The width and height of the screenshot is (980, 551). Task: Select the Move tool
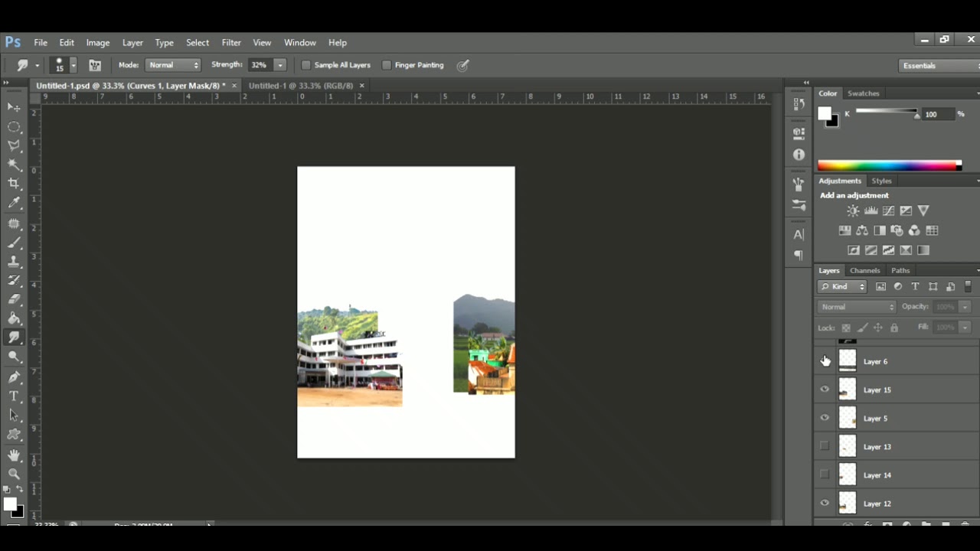pyautogui.click(x=14, y=107)
